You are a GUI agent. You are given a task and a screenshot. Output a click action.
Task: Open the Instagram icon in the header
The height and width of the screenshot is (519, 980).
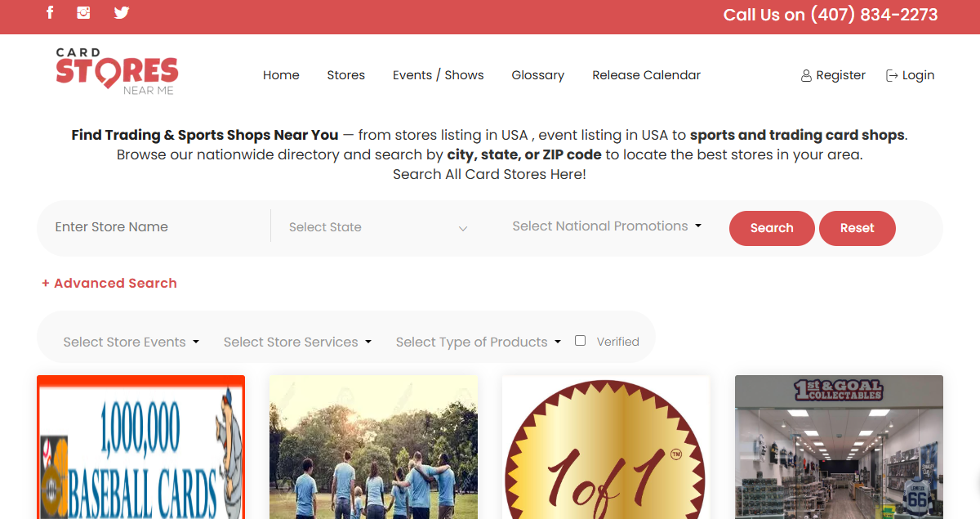82,12
